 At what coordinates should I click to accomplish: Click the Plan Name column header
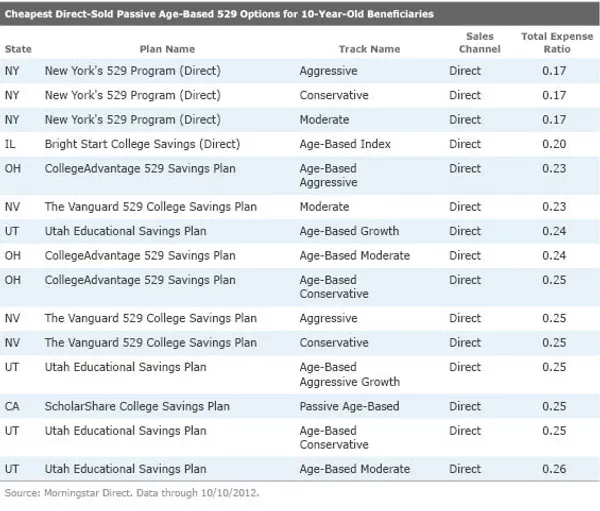pos(166,49)
